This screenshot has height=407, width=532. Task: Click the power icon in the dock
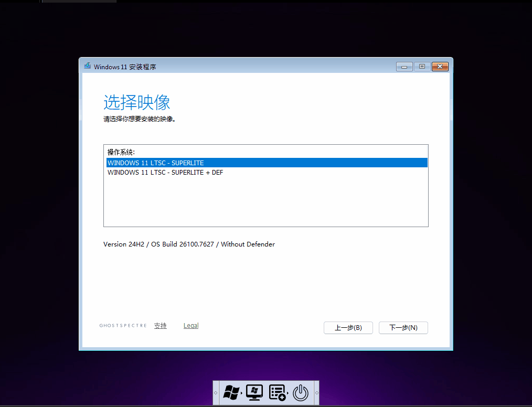pos(301,393)
